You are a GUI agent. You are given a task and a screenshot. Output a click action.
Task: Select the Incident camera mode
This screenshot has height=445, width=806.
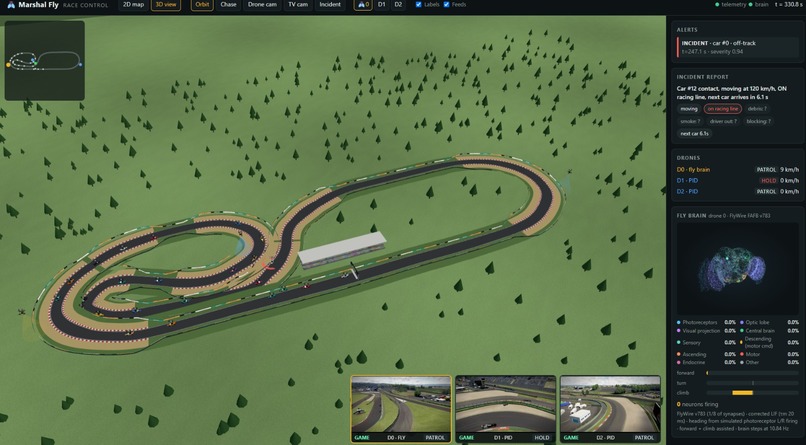coord(330,5)
